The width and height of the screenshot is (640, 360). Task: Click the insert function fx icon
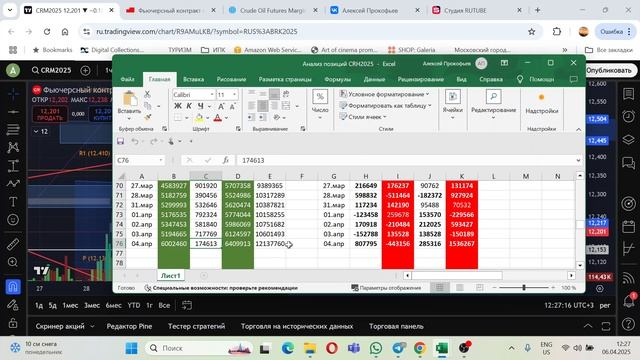tap(226, 160)
